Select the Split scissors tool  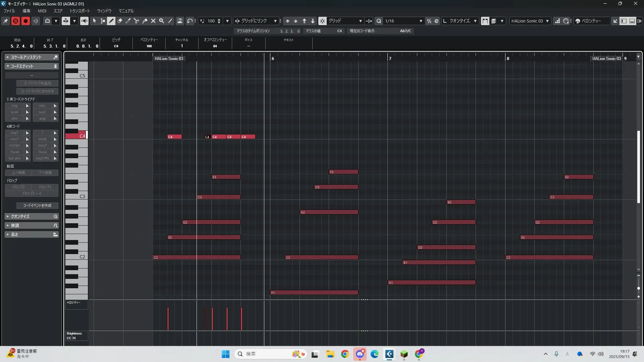136,21
